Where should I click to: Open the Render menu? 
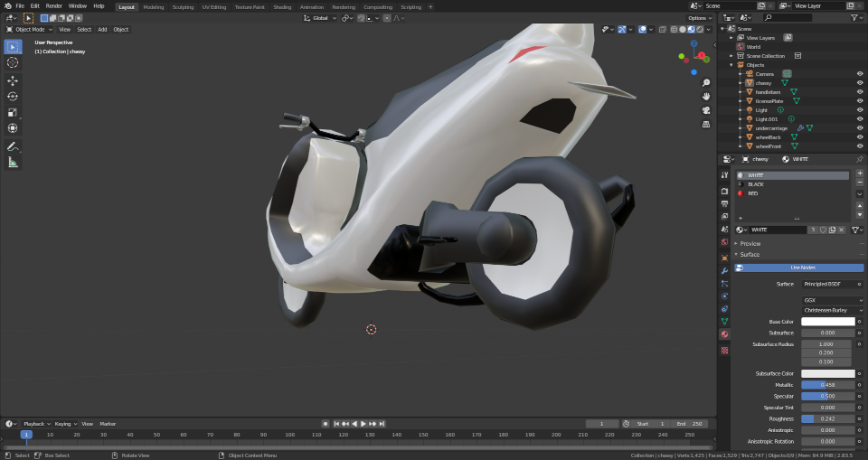pyautogui.click(x=53, y=6)
